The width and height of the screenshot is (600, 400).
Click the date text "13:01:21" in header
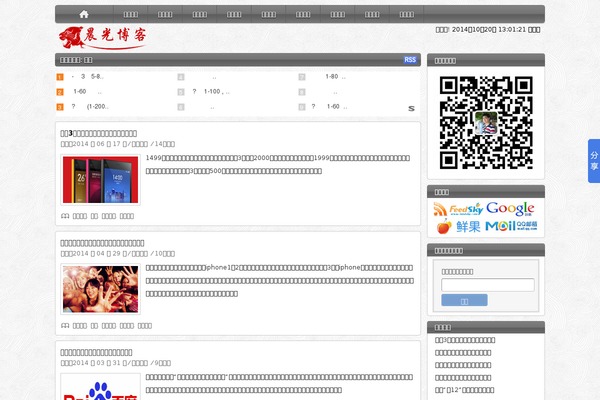512,29
